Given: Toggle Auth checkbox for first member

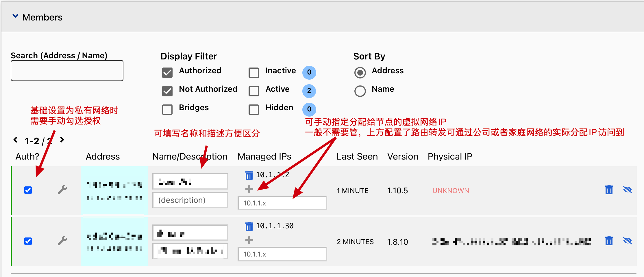Looking at the screenshot, I should [x=28, y=190].
